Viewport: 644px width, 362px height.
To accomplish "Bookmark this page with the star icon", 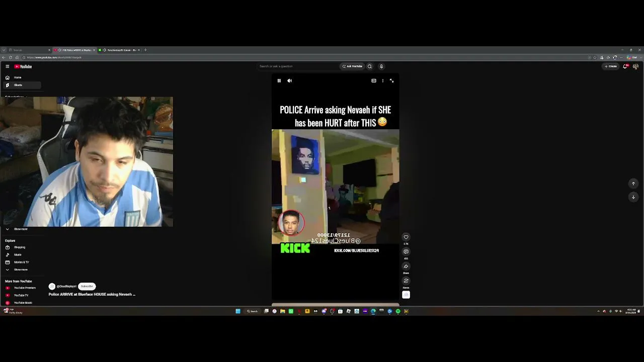I will (x=595, y=57).
